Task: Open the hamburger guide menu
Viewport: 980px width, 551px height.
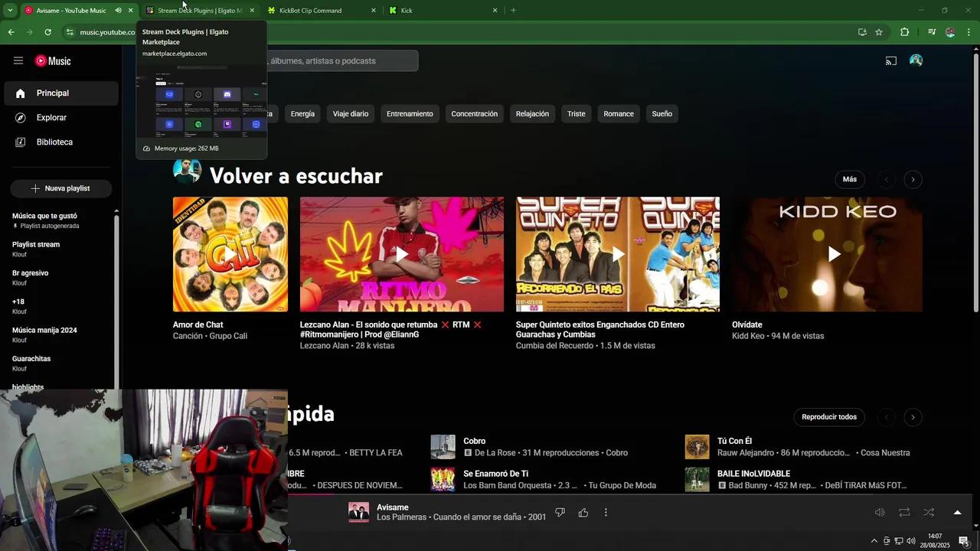Action: pos(18,60)
